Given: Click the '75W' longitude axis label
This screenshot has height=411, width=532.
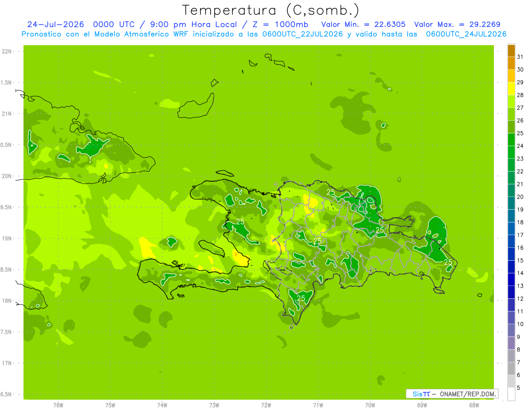Looking at the screenshot, I should coord(110,405).
